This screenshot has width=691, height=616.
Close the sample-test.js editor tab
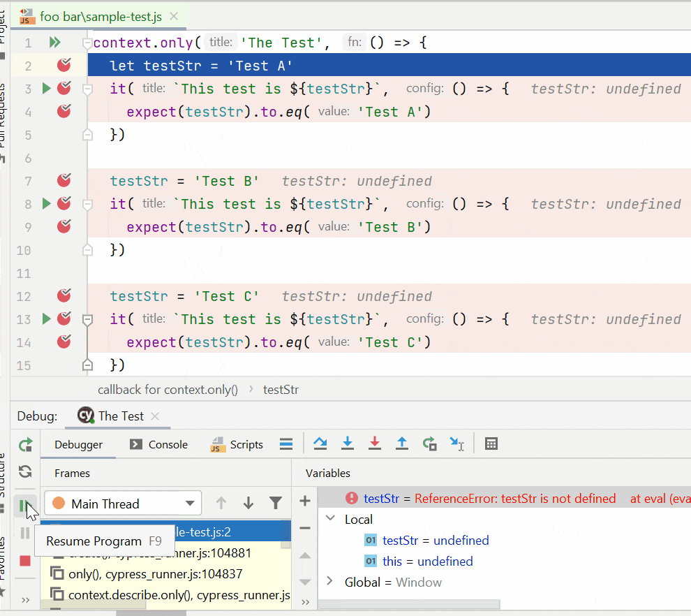pos(174,16)
